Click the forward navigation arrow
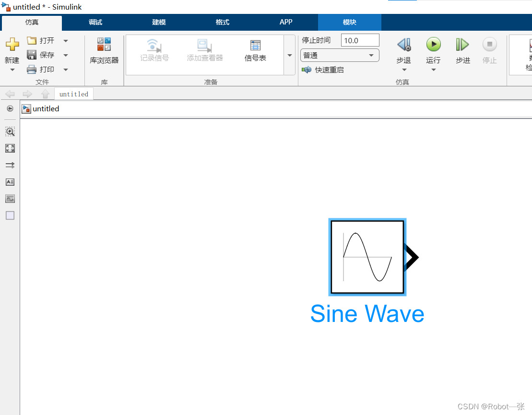Screen dimensions: 532x415 tap(27, 94)
